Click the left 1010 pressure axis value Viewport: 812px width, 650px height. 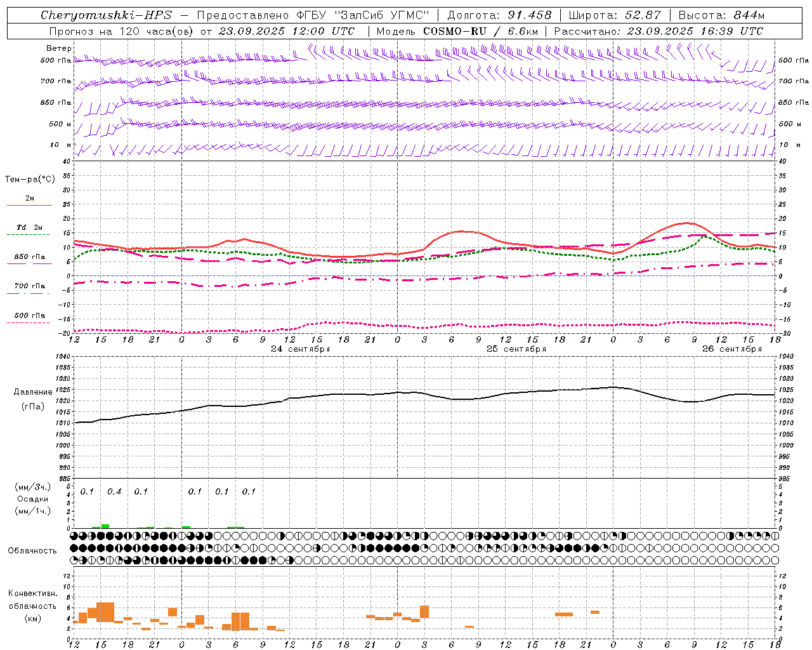[x=63, y=423]
